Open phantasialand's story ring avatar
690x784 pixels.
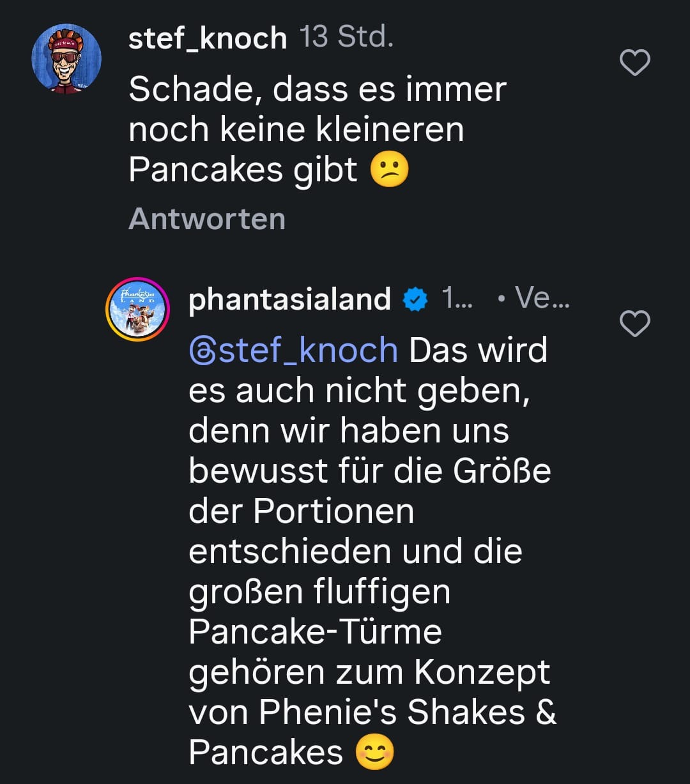[x=137, y=309]
